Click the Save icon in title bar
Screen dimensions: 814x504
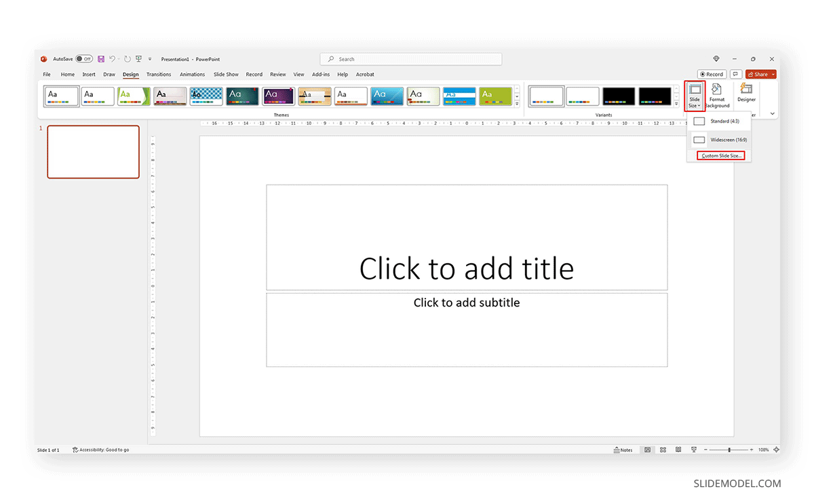(101, 59)
